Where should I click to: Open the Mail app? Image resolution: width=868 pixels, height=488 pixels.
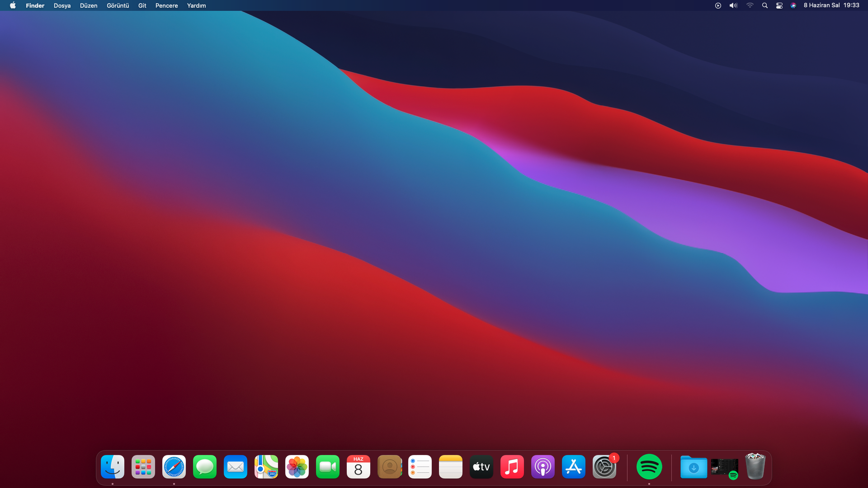point(236,467)
